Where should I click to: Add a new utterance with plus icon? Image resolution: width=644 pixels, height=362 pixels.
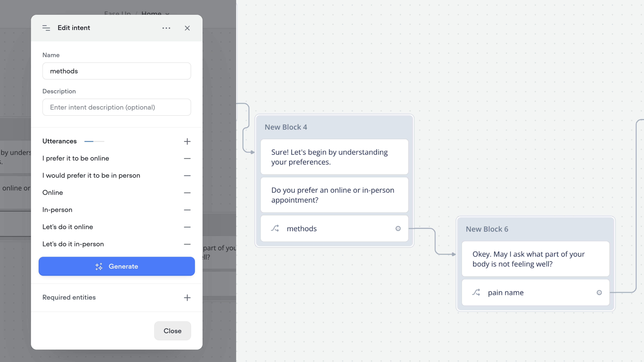click(x=187, y=141)
